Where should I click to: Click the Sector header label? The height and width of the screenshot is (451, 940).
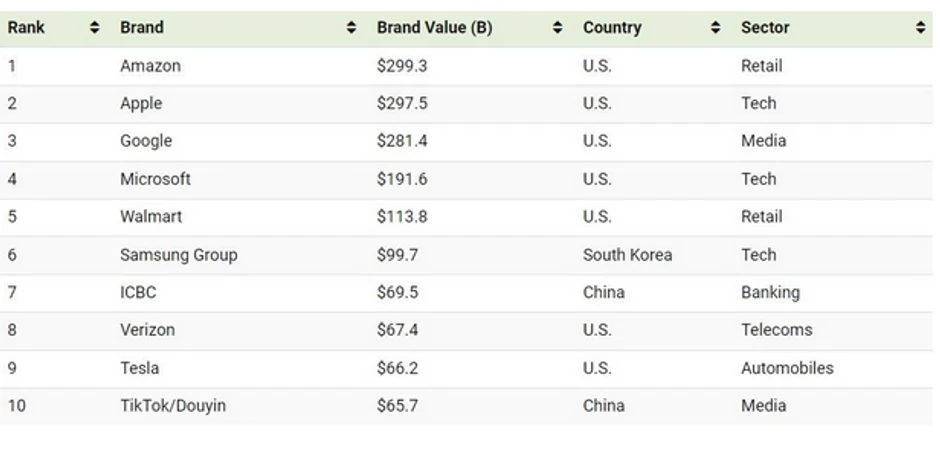click(x=765, y=28)
